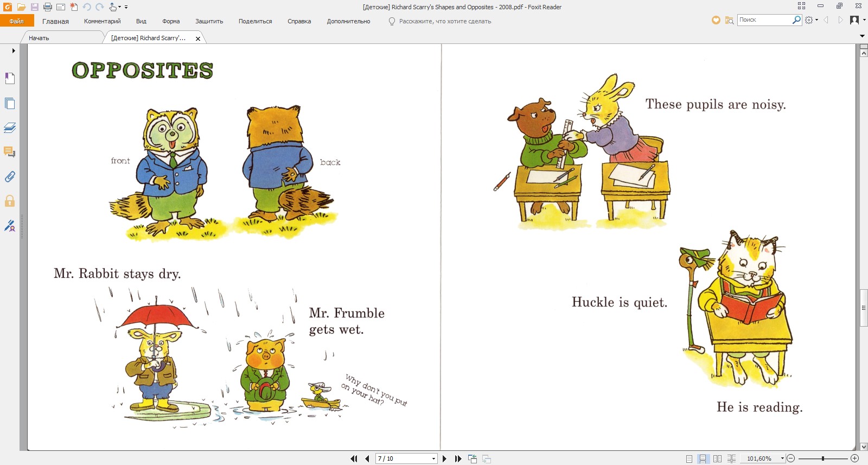868x465 pixels.
Task: Open a file with the folder icon
Action: (x=21, y=7)
